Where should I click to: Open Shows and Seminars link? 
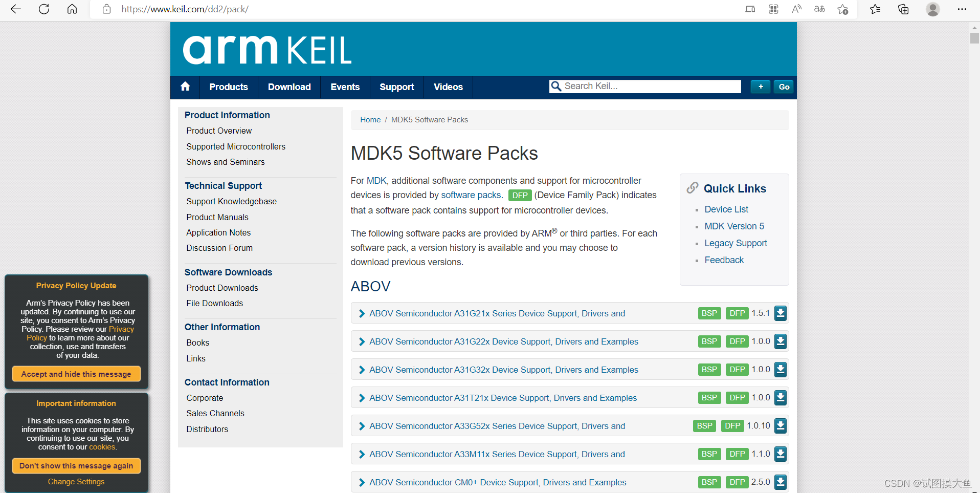tap(226, 162)
